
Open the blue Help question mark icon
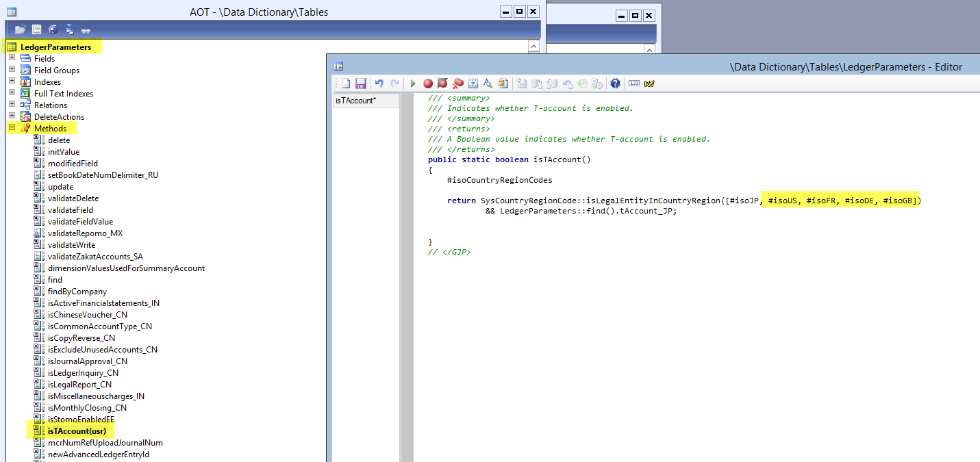615,84
